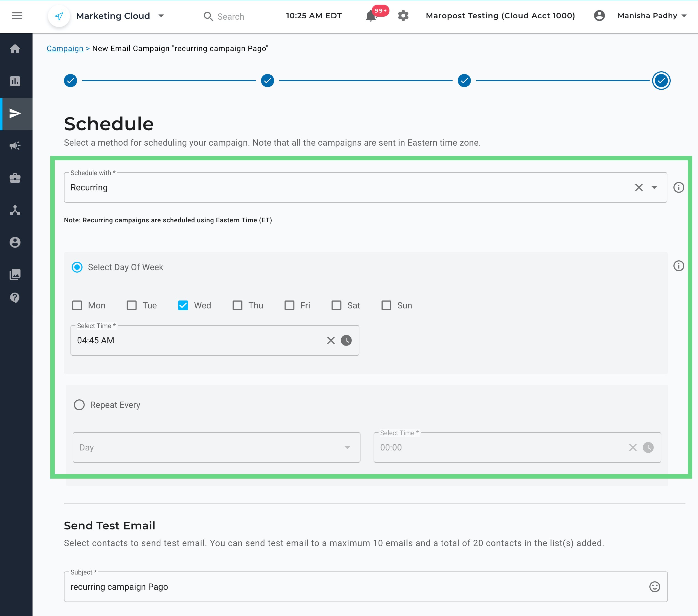This screenshot has width=698, height=616.
Task: Check the Mon checkbox
Action: (77, 305)
